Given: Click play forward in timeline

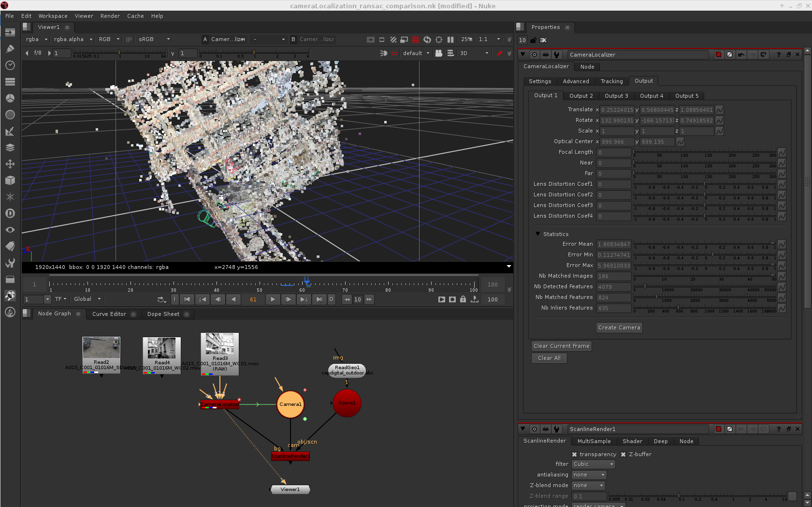Looking at the screenshot, I should point(273,299).
